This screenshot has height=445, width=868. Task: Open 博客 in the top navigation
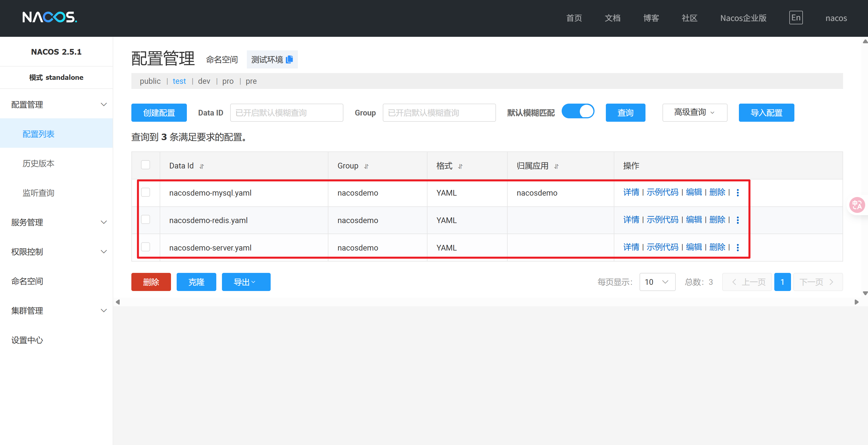[x=651, y=18]
